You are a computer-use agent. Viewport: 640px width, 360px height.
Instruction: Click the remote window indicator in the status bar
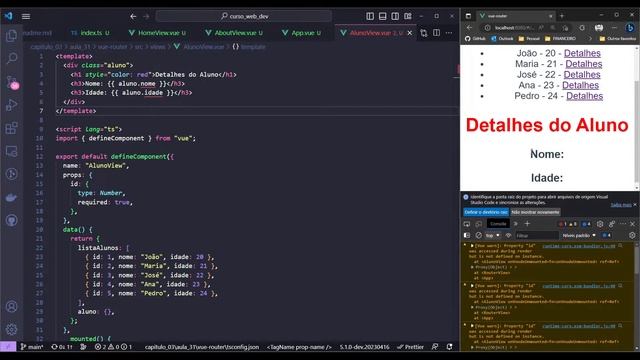pos(8,347)
